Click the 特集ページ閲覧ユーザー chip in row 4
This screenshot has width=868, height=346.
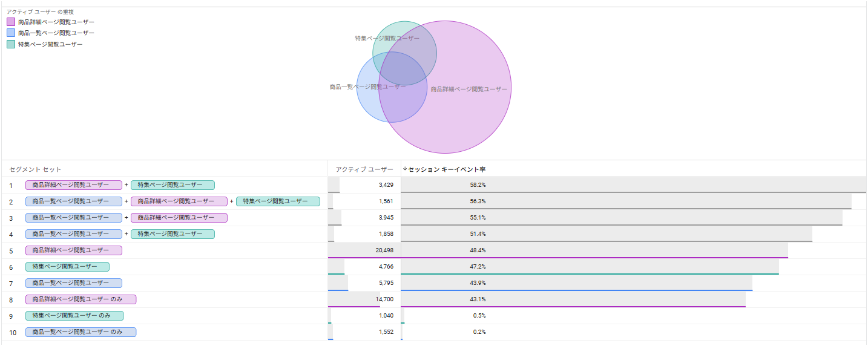[x=173, y=234]
